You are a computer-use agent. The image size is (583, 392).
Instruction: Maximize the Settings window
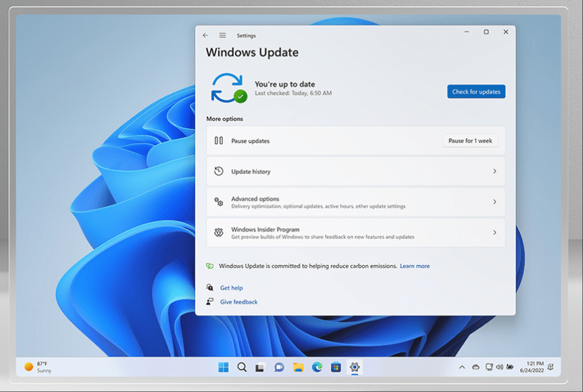coord(486,32)
